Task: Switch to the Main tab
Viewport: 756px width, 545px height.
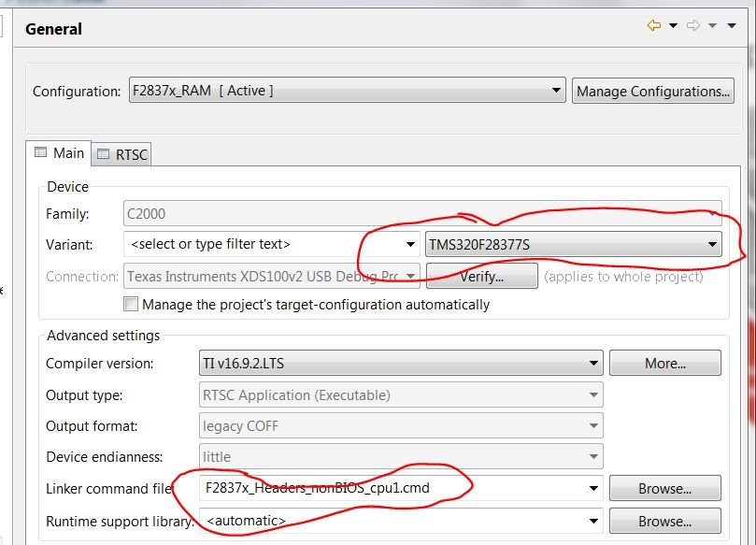Action: tap(59, 153)
